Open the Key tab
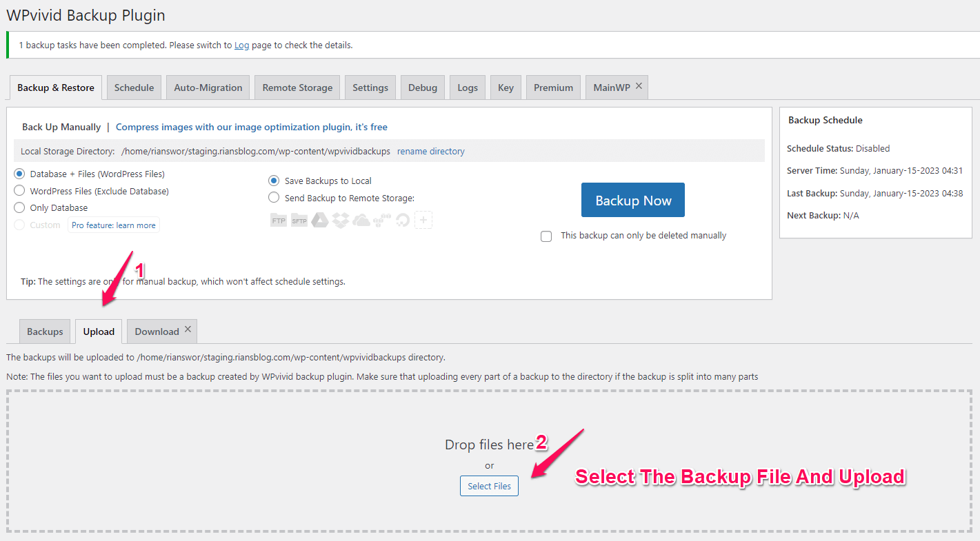 [506, 88]
